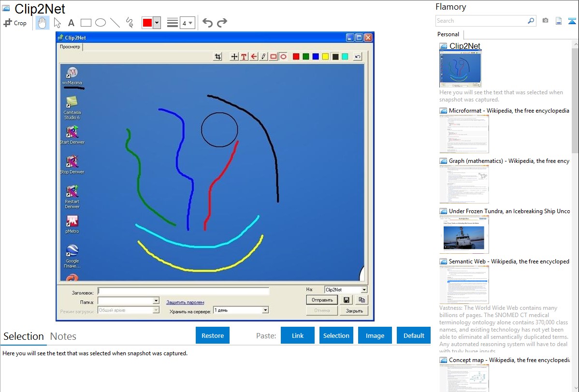
Task: Select the text annotation tool
Action: point(71,23)
